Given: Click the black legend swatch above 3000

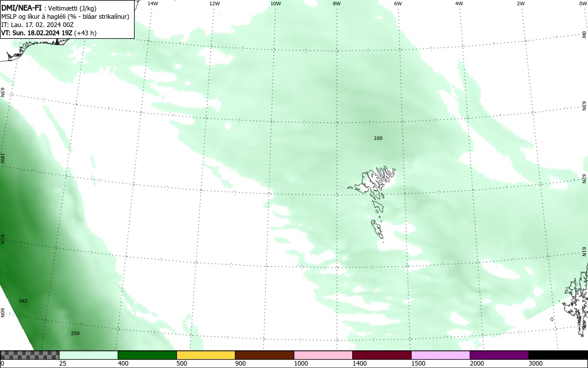Looking at the screenshot, I should (558, 355).
